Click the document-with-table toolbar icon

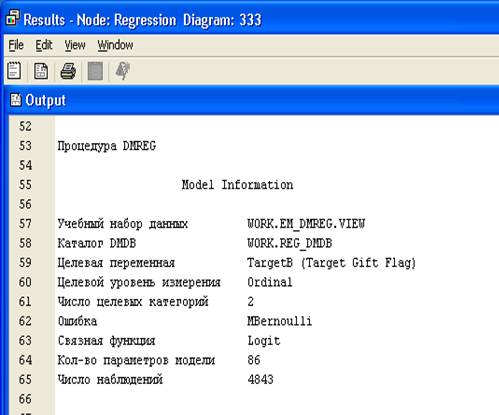click(x=41, y=71)
